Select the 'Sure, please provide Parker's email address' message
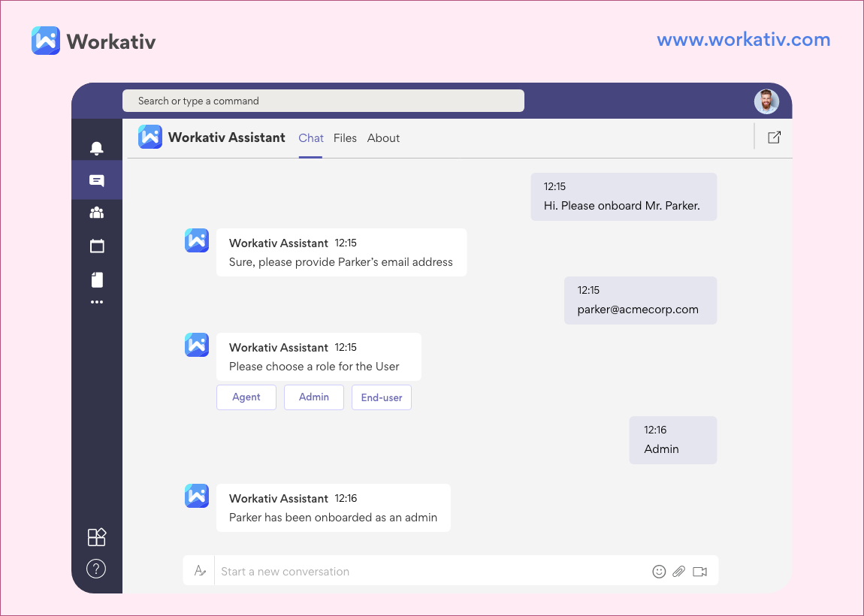The image size is (864, 616). (x=341, y=252)
